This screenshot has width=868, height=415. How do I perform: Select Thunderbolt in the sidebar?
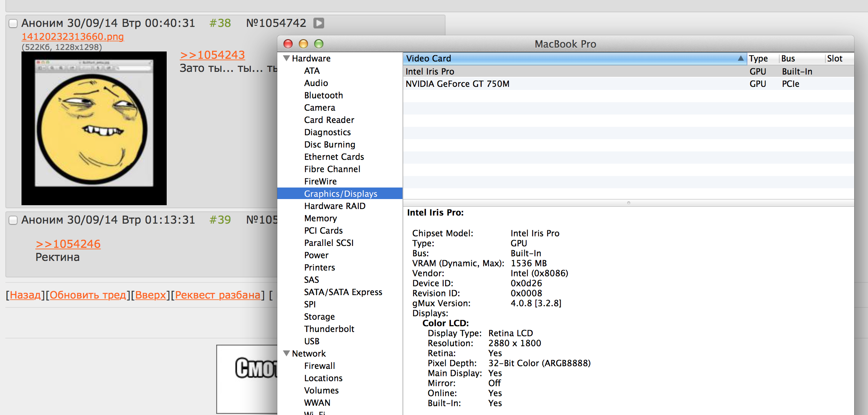click(329, 329)
